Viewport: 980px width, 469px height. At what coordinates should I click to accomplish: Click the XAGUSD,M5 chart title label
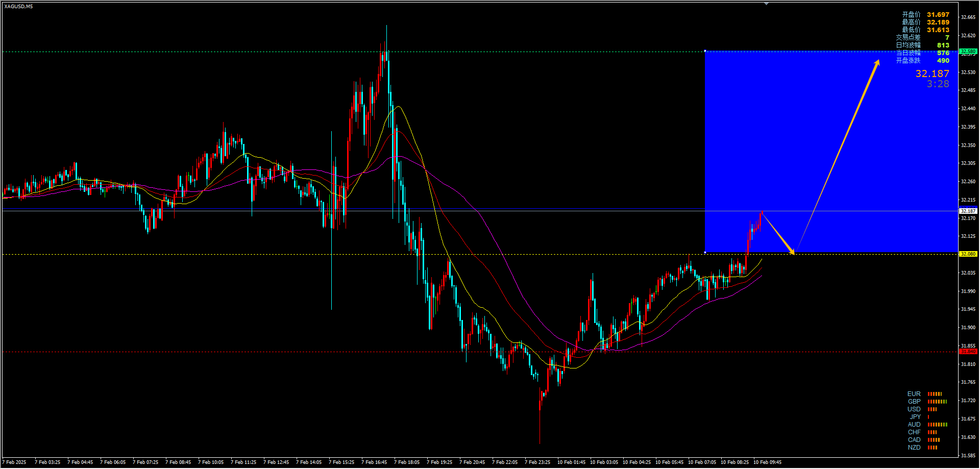(x=18, y=7)
